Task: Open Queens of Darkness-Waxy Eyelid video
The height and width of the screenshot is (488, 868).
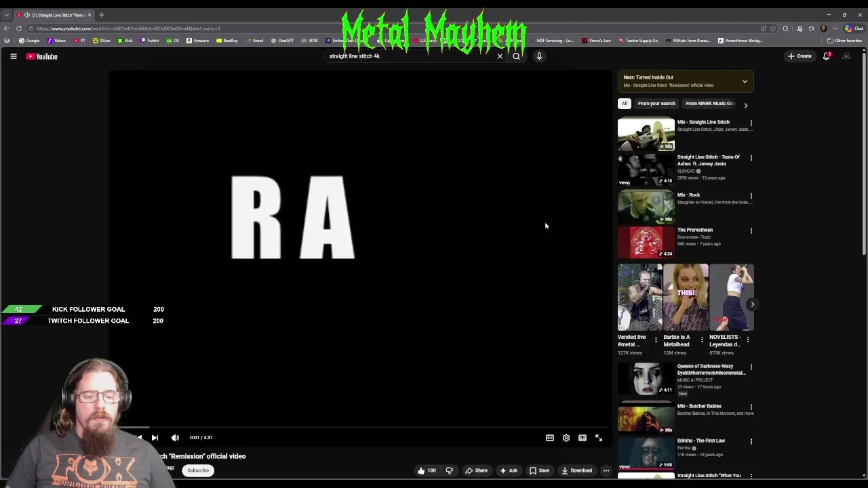Action: pos(646,379)
